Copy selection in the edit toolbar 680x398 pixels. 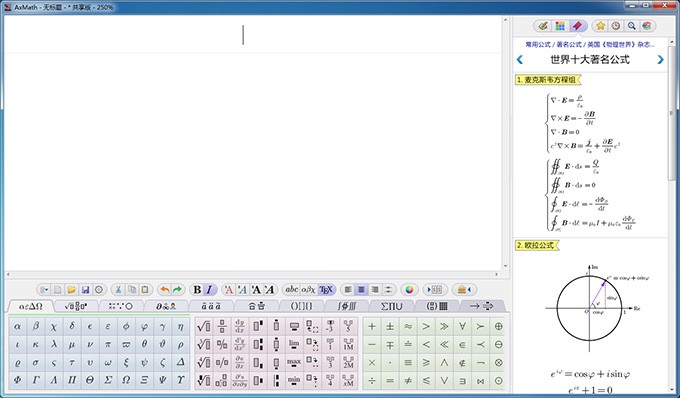(x=132, y=290)
